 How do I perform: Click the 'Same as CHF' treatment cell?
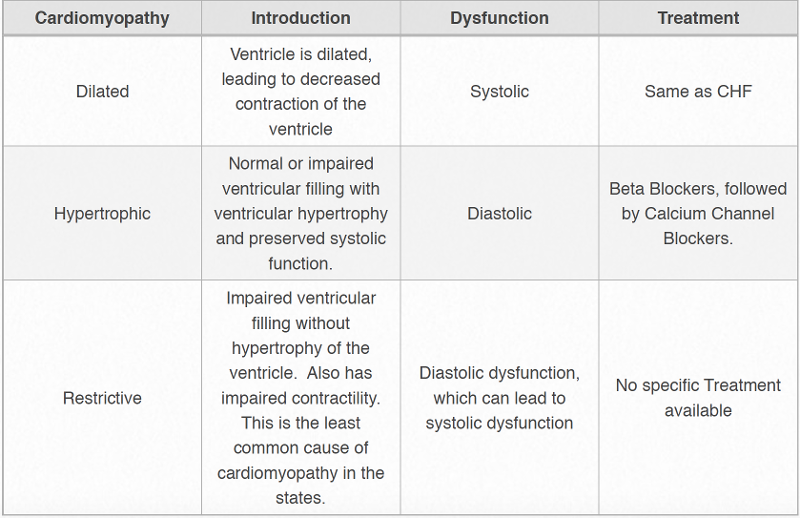tap(698, 91)
